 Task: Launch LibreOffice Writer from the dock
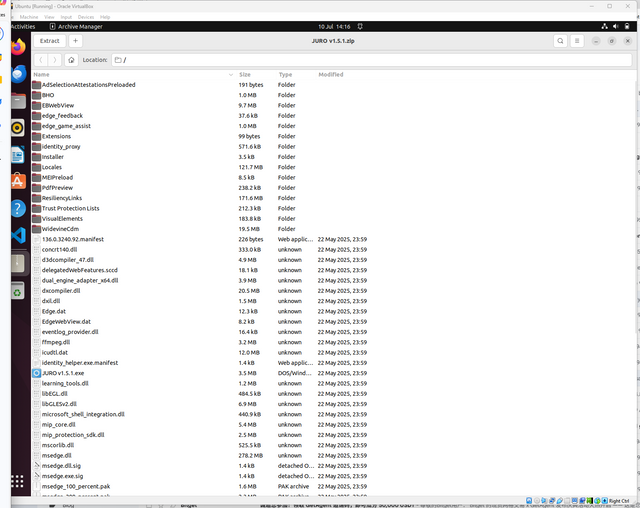[18, 155]
